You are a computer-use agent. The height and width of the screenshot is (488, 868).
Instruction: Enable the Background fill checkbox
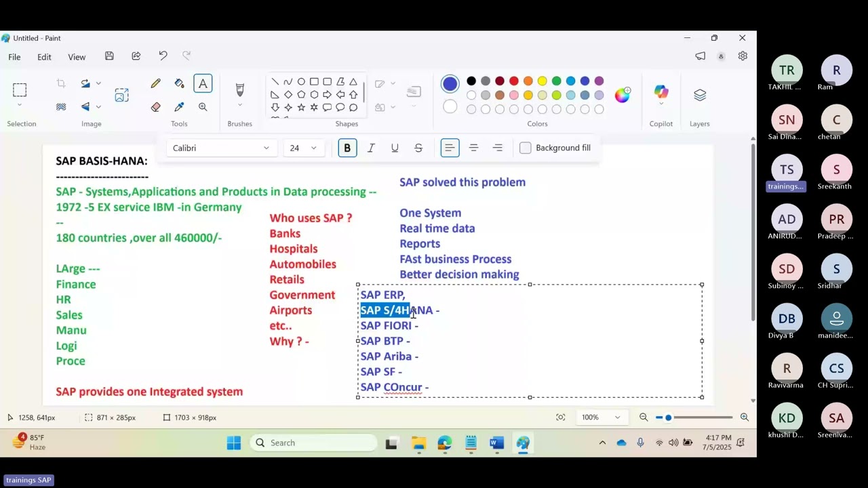click(x=526, y=148)
